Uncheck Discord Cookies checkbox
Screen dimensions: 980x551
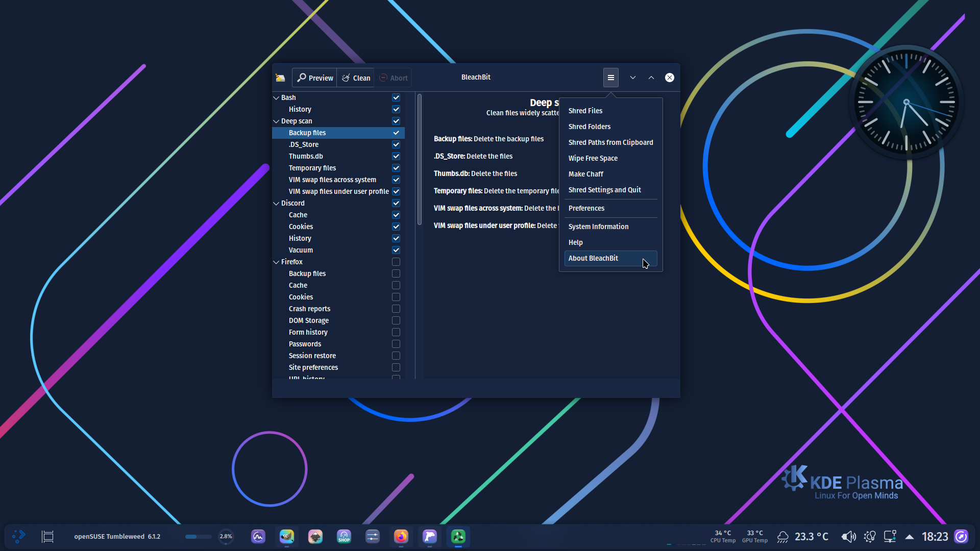coord(396,227)
